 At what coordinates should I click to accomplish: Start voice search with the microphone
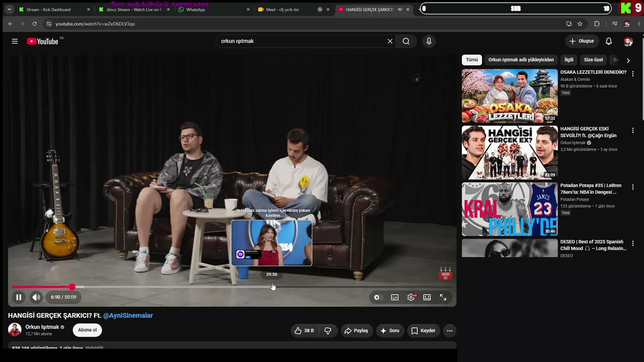pos(429,41)
